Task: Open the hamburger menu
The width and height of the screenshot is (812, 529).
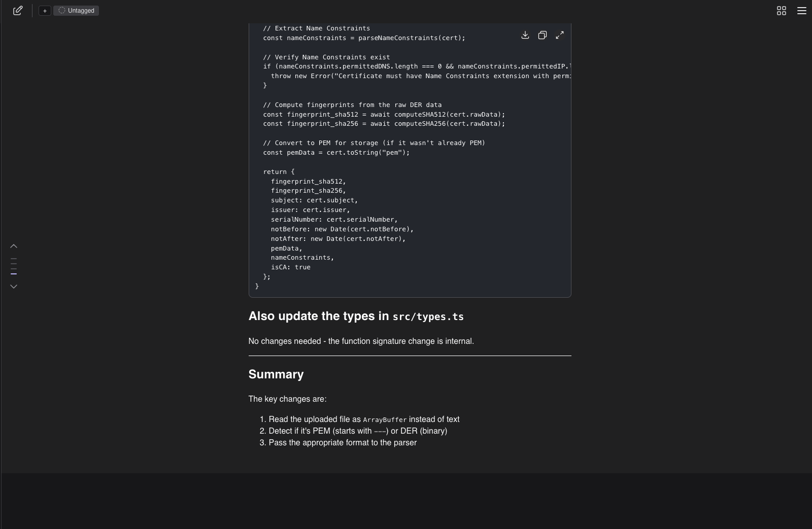Action: 802,11
